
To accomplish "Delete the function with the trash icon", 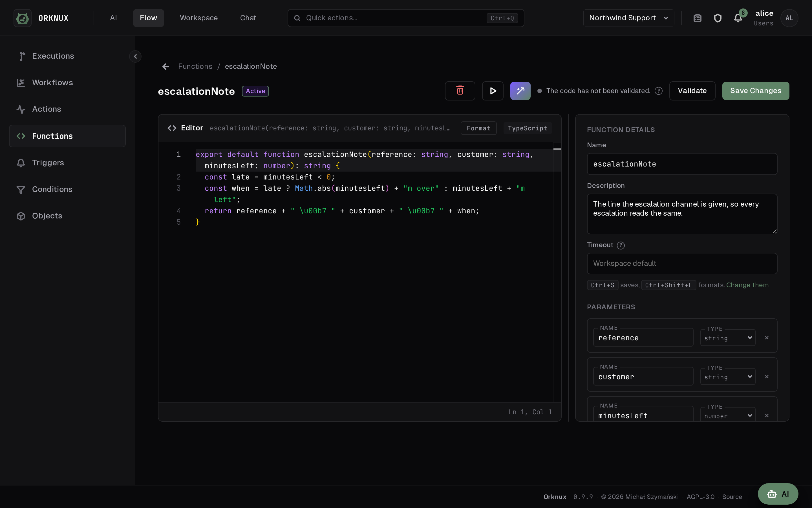I will (460, 91).
